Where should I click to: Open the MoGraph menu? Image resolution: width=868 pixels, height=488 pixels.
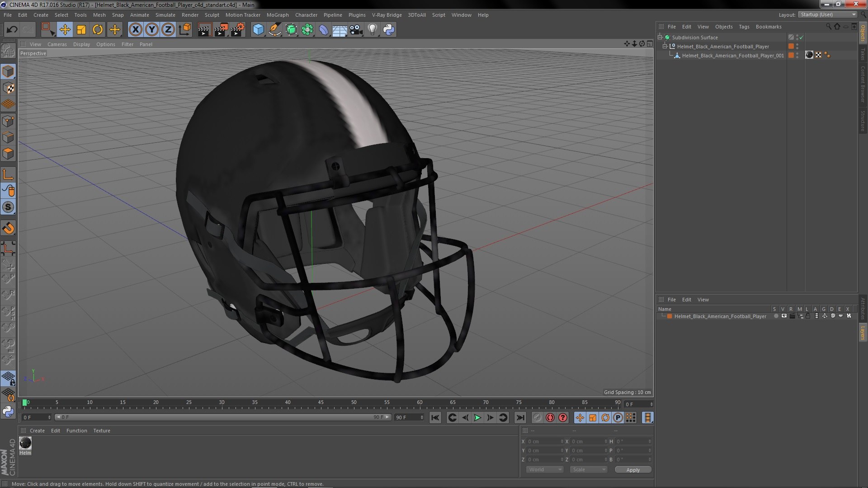click(x=278, y=15)
